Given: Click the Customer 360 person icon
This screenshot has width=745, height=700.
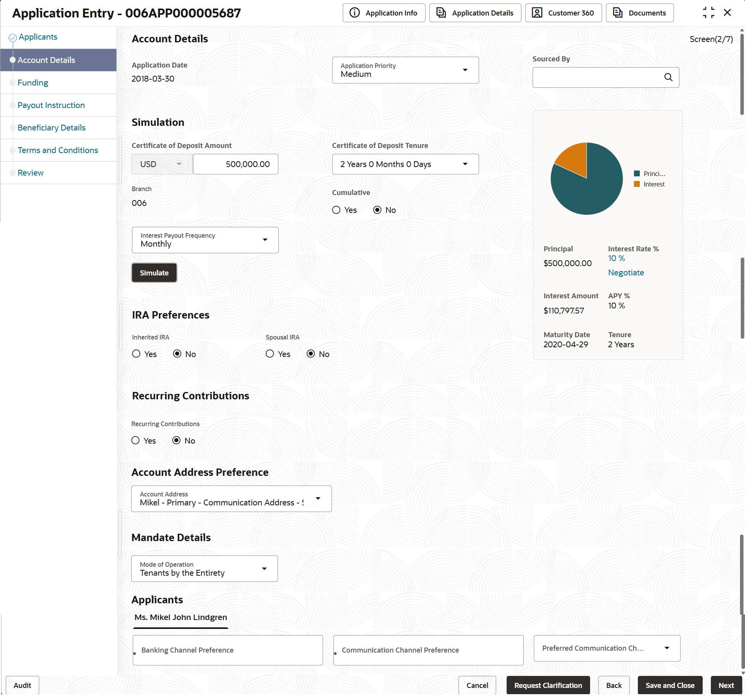Looking at the screenshot, I should (x=537, y=13).
